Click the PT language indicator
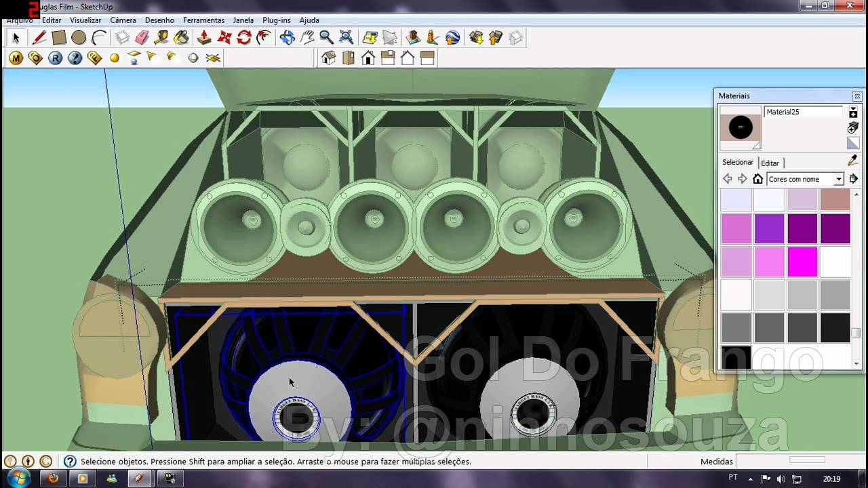Image resolution: width=868 pixels, height=488 pixels. (733, 477)
